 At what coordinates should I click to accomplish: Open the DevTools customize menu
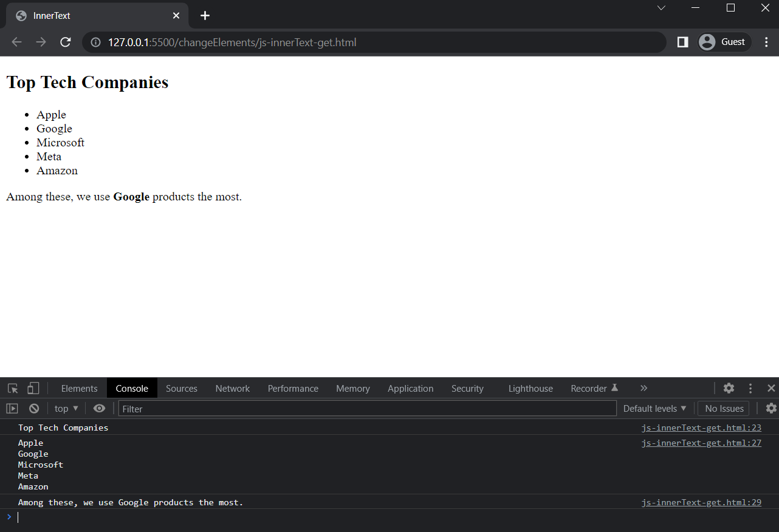[x=750, y=387]
